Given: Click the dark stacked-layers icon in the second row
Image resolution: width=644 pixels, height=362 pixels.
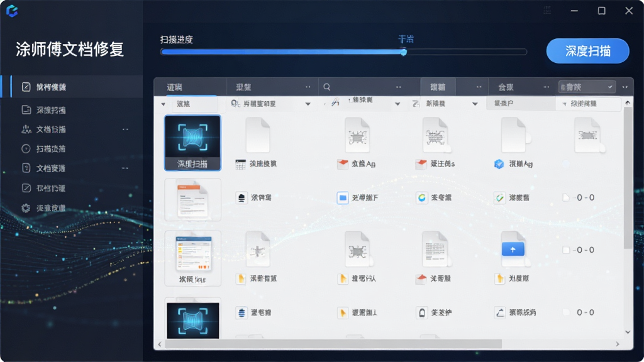Looking at the screenshot, I should tap(241, 198).
